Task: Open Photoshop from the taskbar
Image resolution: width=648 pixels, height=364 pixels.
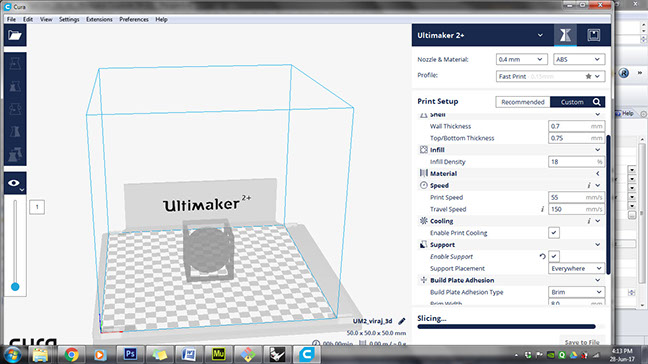Action: [130, 355]
